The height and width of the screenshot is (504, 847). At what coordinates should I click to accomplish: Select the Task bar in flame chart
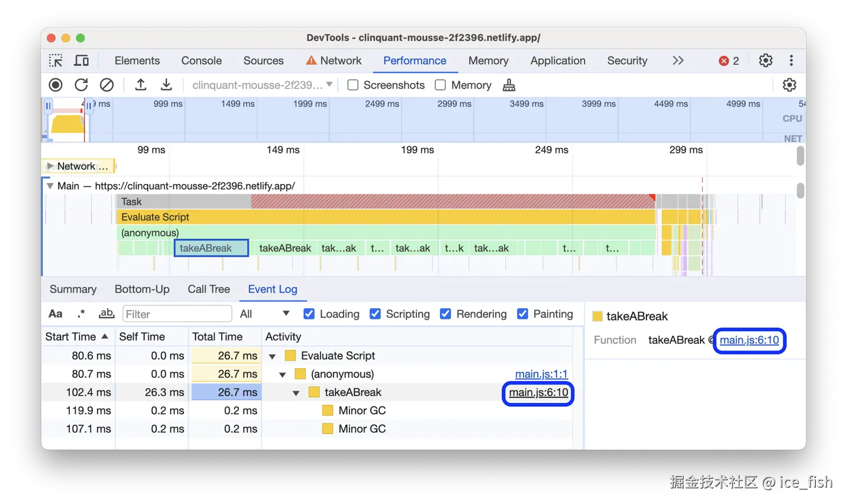[x=386, y=202]
